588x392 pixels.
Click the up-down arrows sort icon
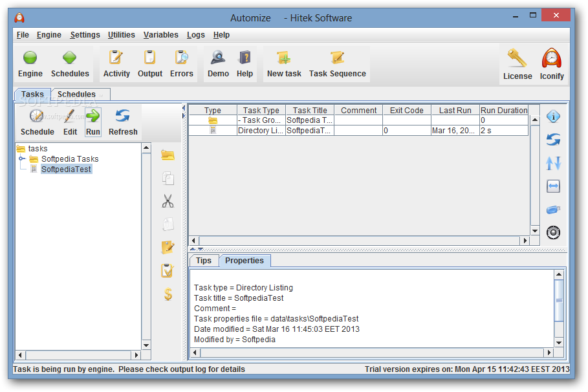(553, 163)
